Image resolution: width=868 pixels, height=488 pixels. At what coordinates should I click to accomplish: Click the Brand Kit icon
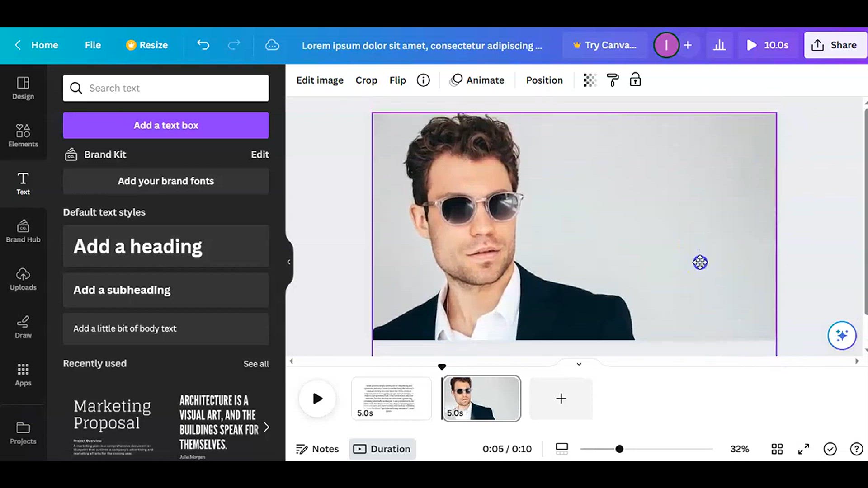pyautogui.click(x=71, y=155)
